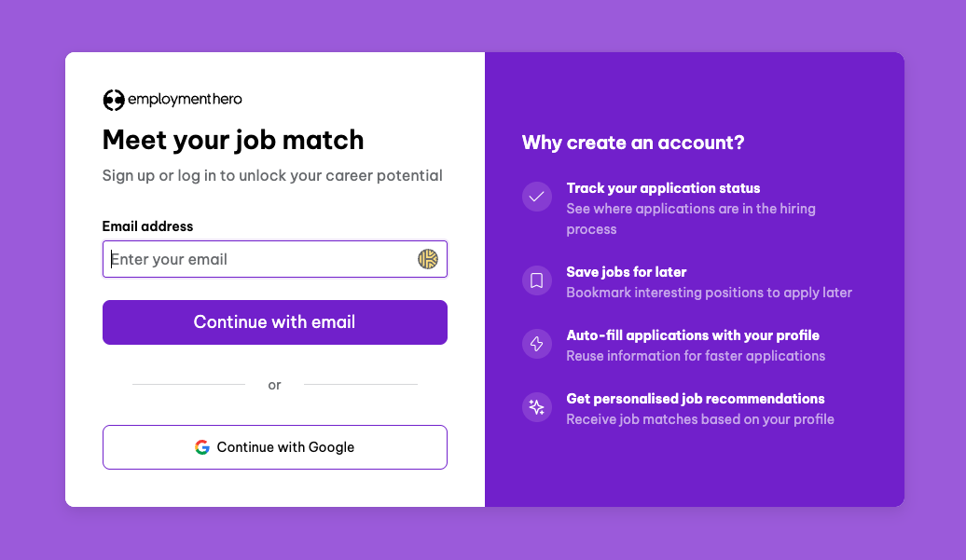Image resolution: width=966 pixels, height=560 pixels.
Task: Click the Why create an account heading
Action: tap(633, 143)
